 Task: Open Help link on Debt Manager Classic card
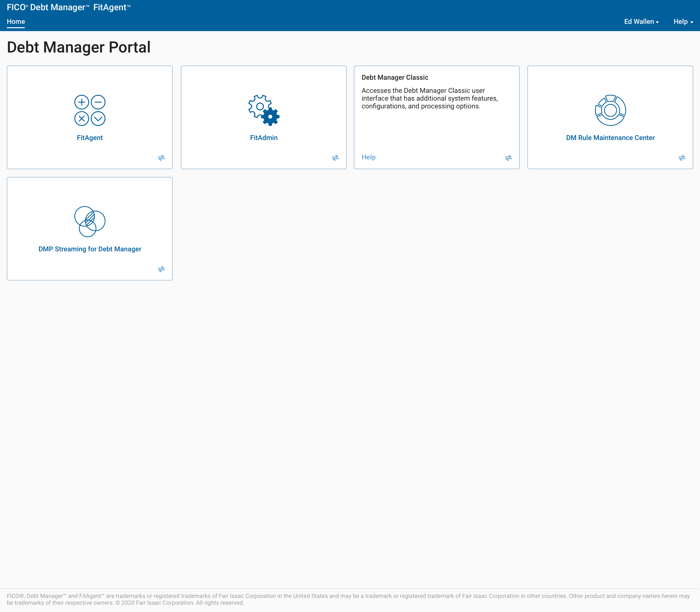pyautogui.click(x=368, y=157)
